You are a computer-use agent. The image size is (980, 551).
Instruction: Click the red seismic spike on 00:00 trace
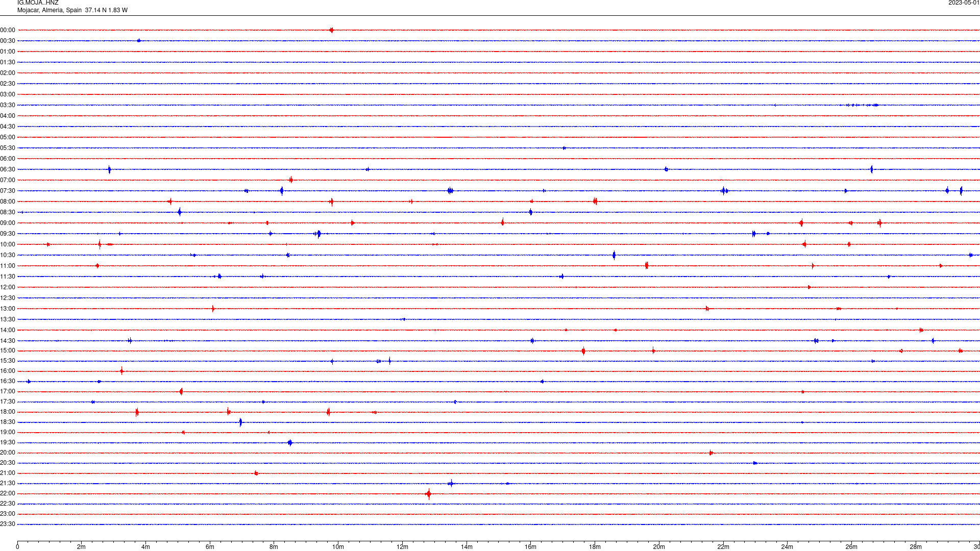[x=331, y=30]
